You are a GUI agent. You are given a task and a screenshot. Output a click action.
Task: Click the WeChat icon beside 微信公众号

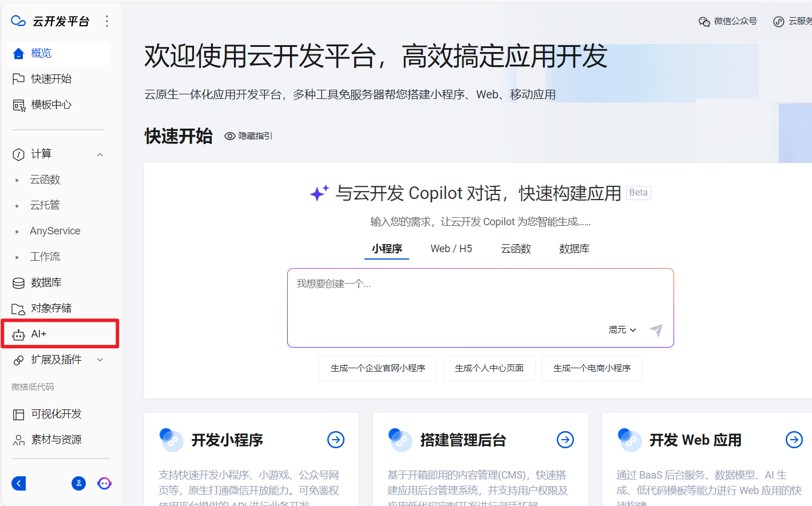tap(704, 22)
